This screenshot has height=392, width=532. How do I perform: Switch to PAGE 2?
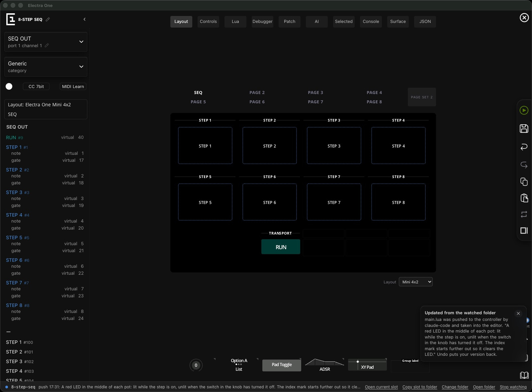[257, 93]
